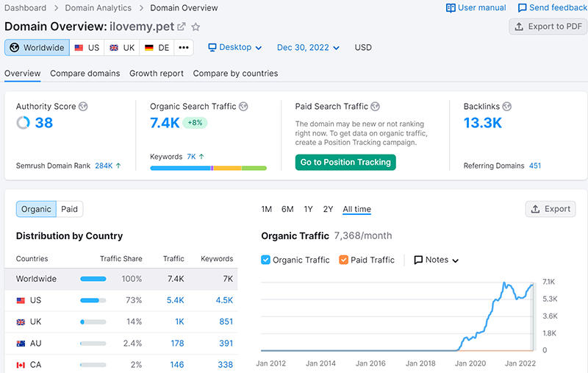Open the 284K Semrush Domain Rank link

pyautogui.click(x=104, y=166)
